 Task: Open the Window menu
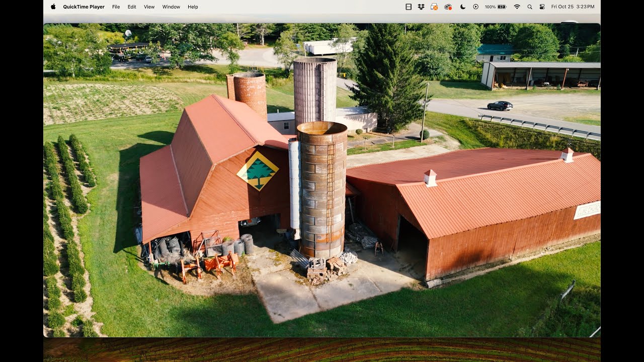coord(171,7)
